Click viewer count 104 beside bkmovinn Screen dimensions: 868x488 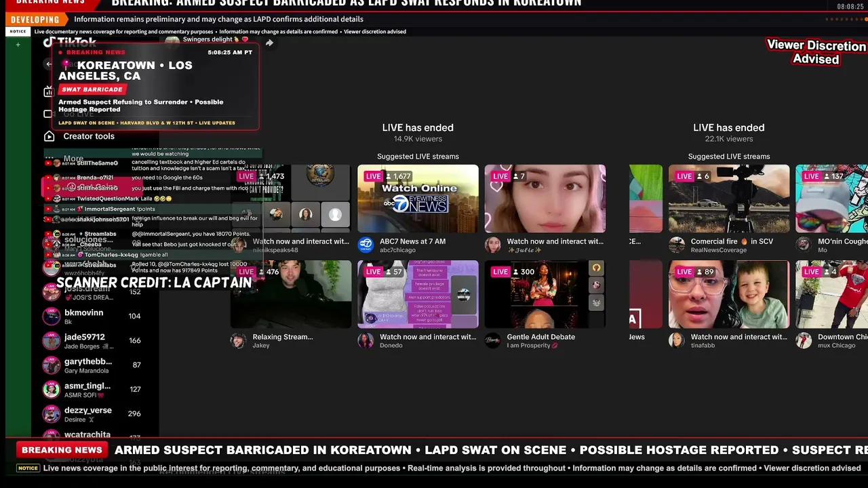[134, 316]
